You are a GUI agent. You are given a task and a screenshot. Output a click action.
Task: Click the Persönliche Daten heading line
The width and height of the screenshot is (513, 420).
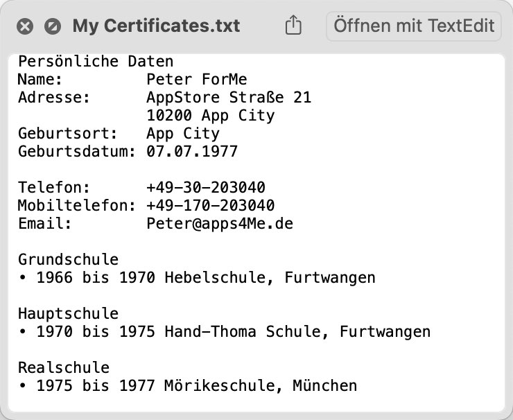[x=96, y=62]
